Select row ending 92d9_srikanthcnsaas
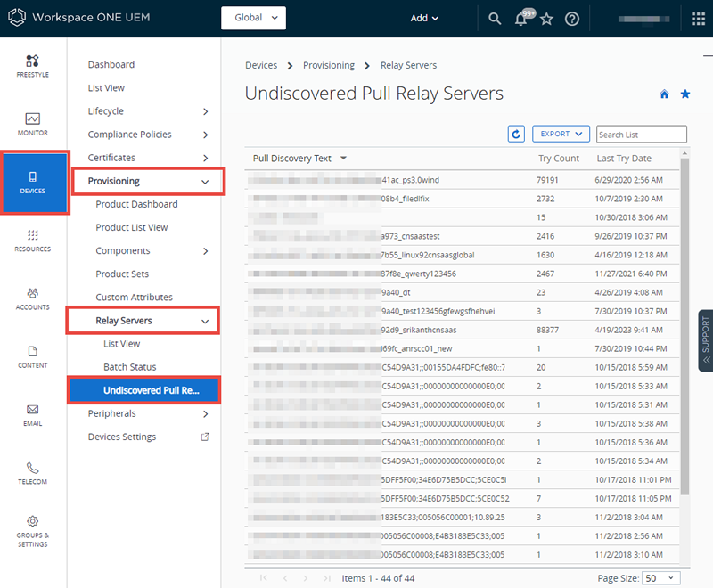This screenshot has width=713, height=588. pyautogui.click(x=462, y=330)
